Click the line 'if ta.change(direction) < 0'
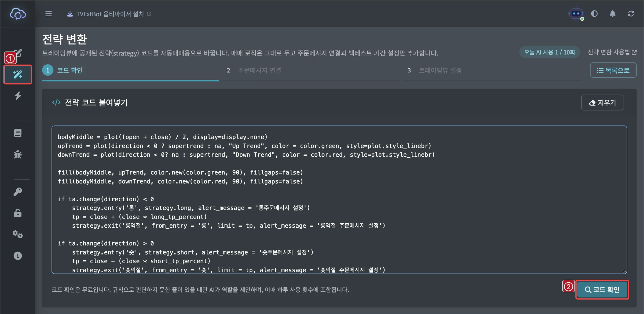This screenshot has width=644, height=314. (x=106, y=199)
